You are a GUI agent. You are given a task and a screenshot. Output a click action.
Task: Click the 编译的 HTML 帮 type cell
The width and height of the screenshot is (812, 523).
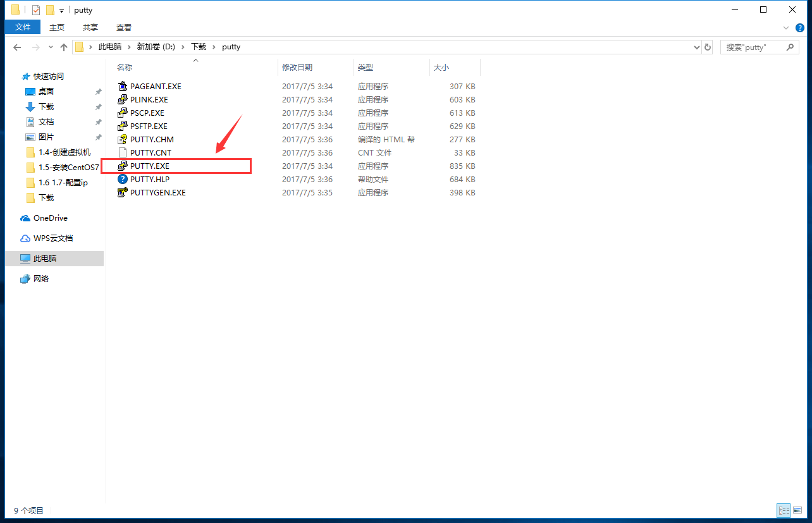click(x=386, y=139)
